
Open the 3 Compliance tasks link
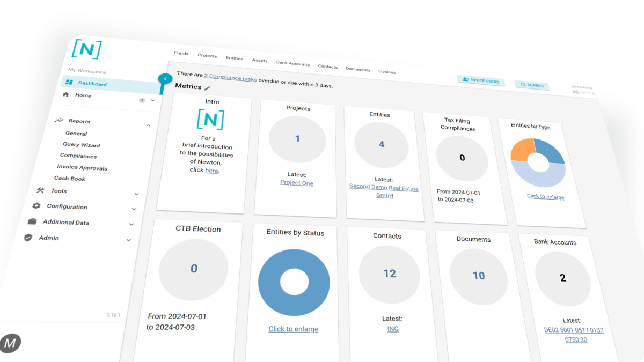[x=230, y=78]
